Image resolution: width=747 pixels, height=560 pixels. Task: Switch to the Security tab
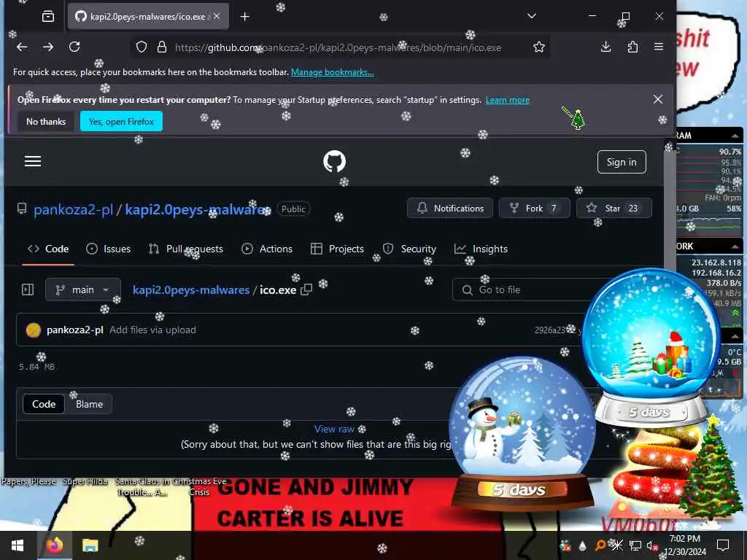click(x=410, y=249)
